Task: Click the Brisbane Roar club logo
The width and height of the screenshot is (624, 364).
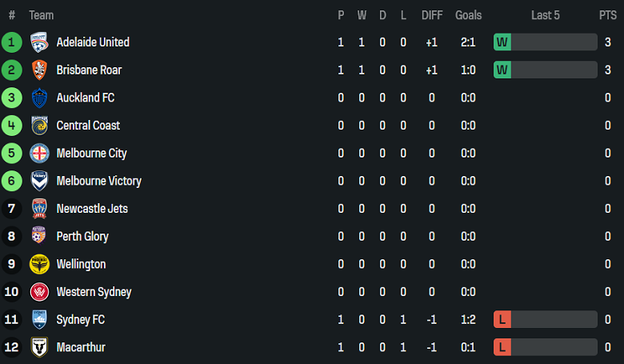Action: click(39, 70)
